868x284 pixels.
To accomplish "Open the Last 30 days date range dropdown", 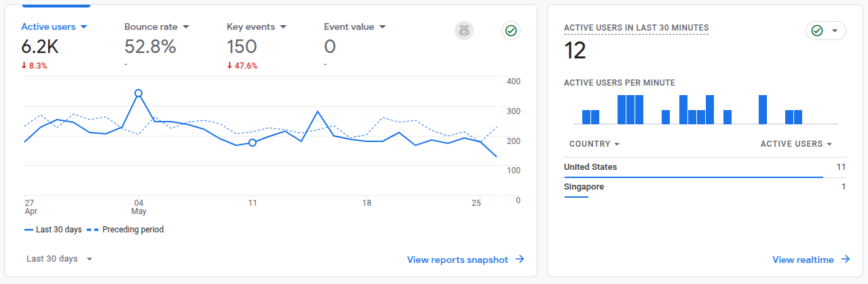I will pos(59,259).
